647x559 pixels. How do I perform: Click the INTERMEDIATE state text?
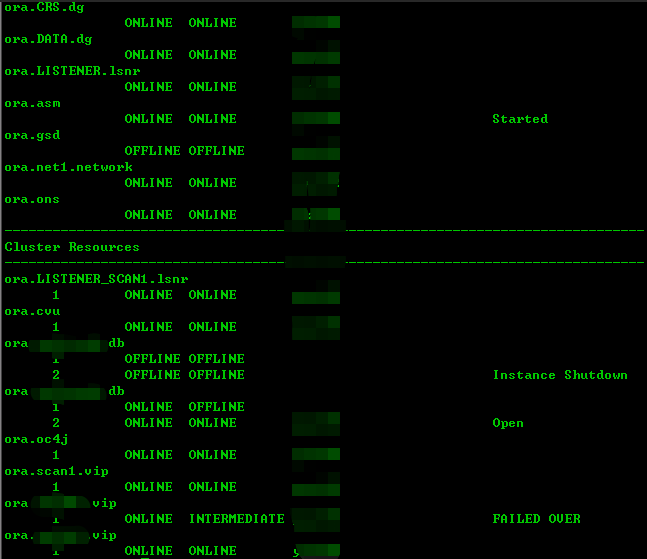pos(236,519)
